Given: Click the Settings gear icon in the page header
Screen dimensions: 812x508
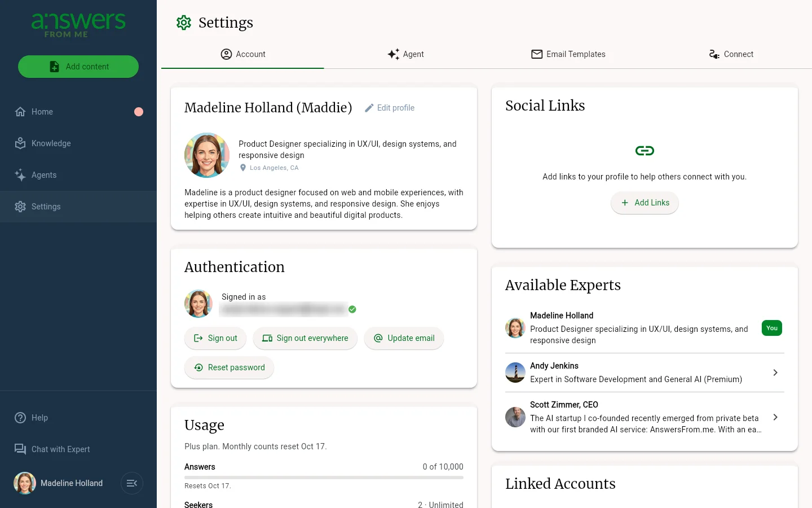Looking at the screenshot, I should tap(184, 23).
